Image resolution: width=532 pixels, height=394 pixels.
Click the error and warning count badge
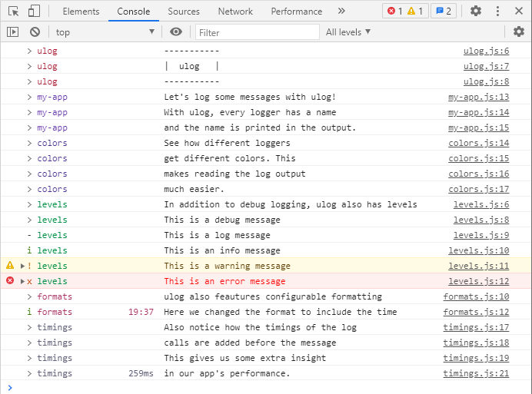tap(405, 12)
